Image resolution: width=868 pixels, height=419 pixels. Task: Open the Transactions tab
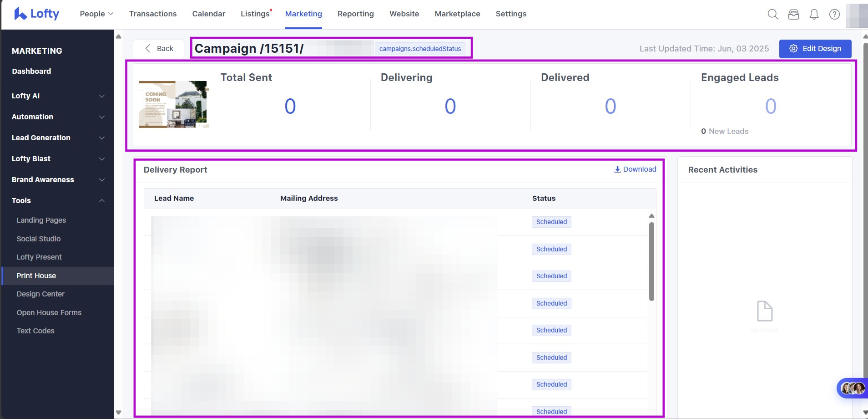coord(153,14)
